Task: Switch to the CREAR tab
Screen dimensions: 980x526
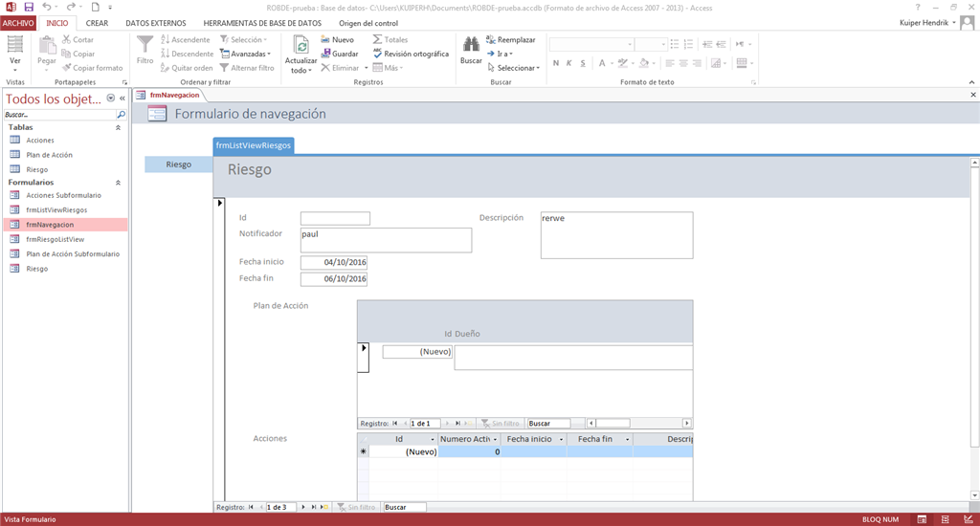Action: pos(97,23)
